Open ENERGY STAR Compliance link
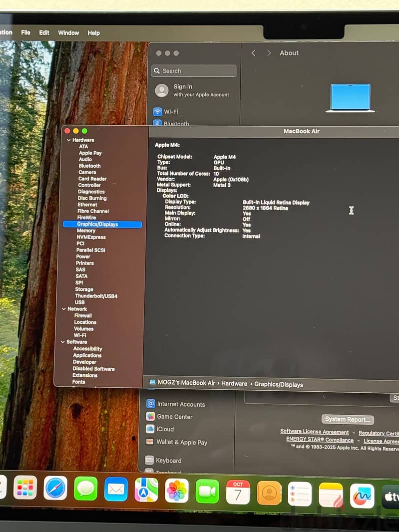399x532 pixels. [320, 439]
